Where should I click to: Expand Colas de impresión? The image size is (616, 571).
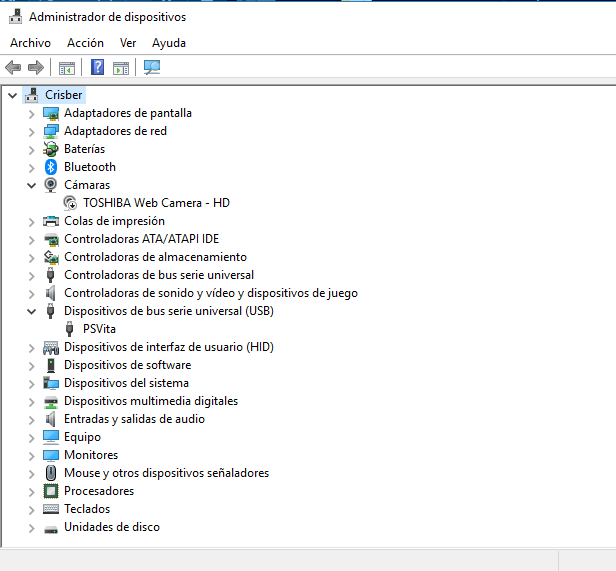(31, 222)
